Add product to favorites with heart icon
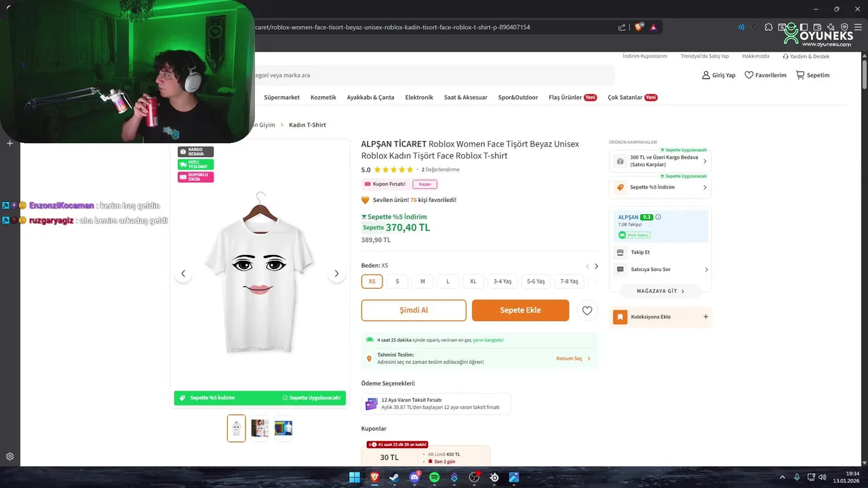868x488 pixels. tap(587, 310)
